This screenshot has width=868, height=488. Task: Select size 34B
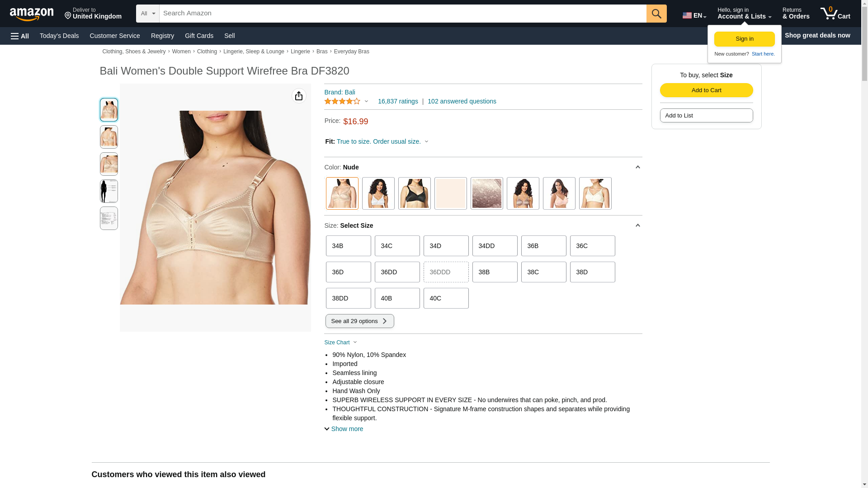click(349, 246)
